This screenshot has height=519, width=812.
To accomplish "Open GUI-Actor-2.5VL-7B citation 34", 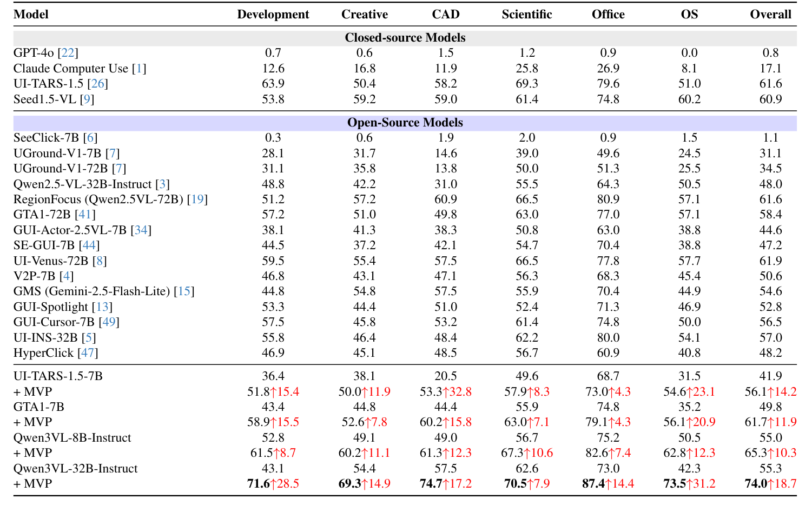I will (141, 230).
